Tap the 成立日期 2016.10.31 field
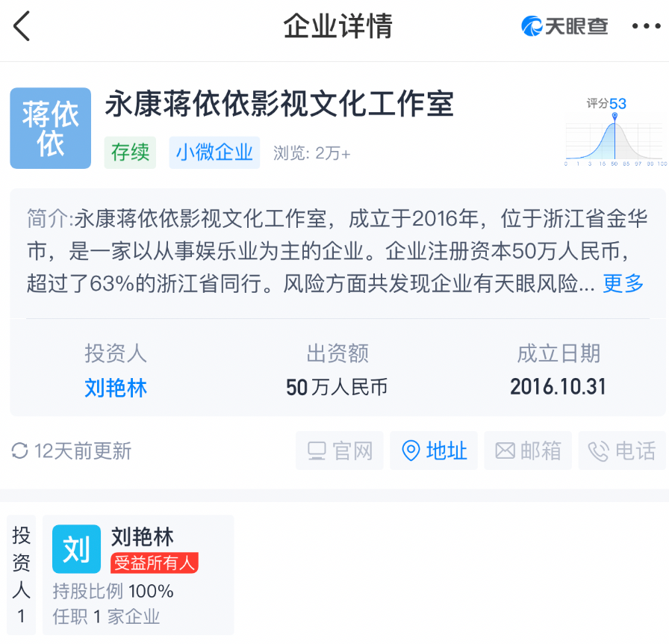This screenshot has width=669, height=644. 558,371
